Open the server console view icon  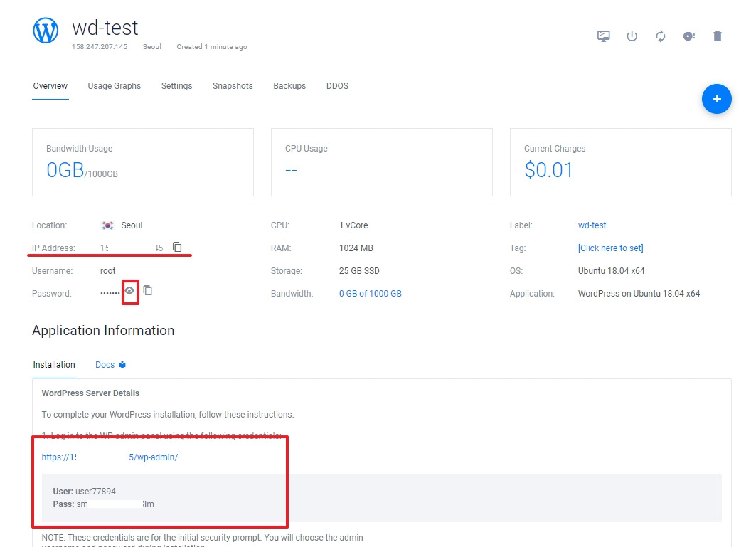(x=603, y=36)
